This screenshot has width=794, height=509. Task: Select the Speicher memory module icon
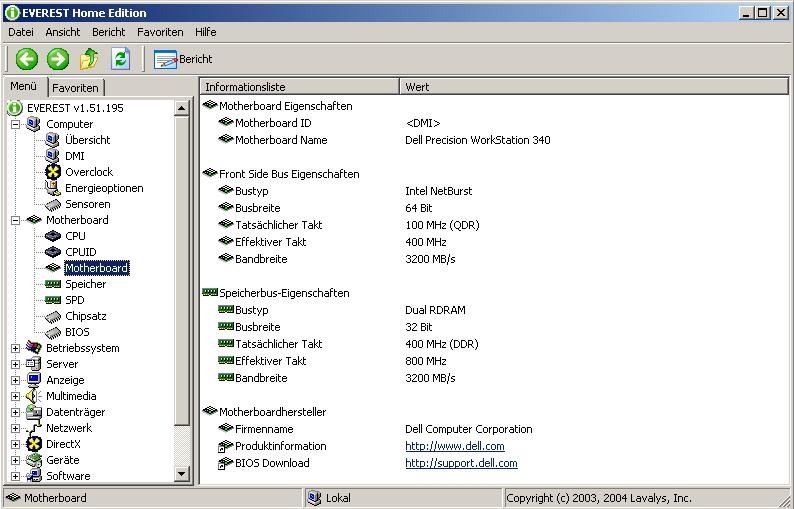tap(53, 284)
